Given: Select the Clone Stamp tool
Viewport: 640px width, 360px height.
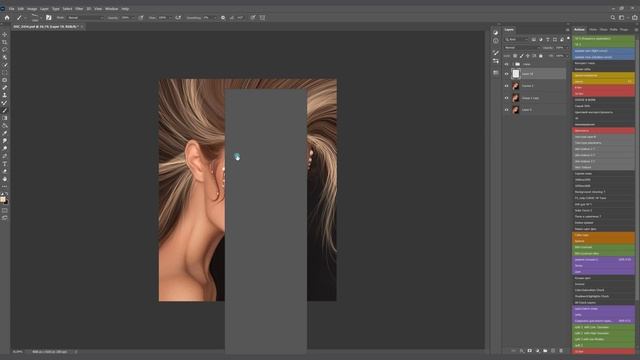Looking at the screenshot, I should [x=4, y=95].
